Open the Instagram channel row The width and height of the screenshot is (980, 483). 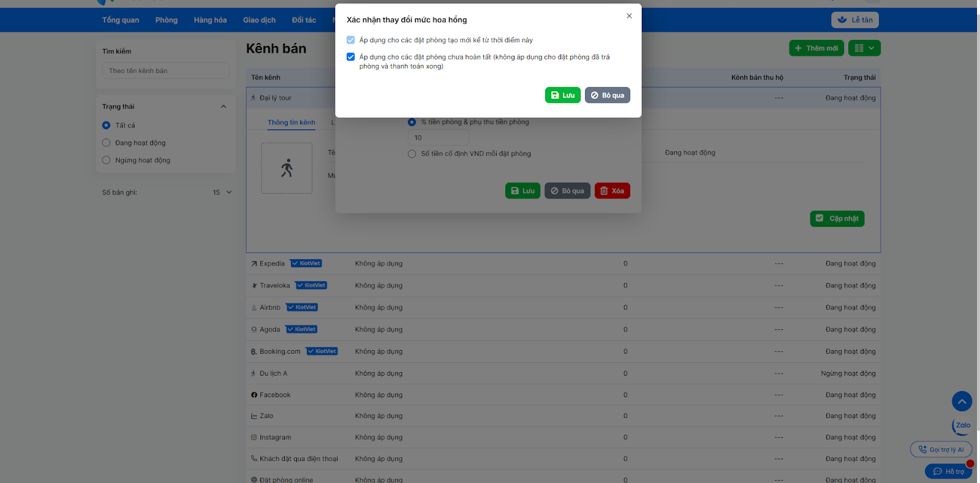tap(563, 438)
